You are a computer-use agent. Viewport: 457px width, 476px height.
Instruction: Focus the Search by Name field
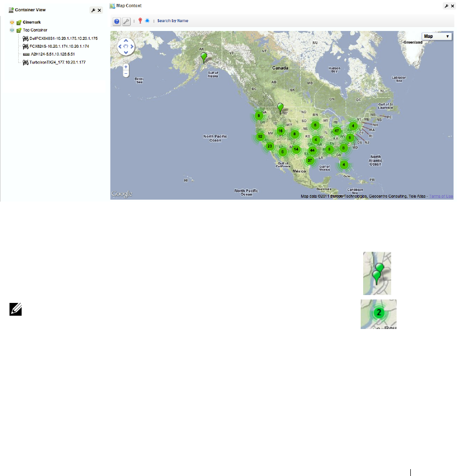(172, 21)
